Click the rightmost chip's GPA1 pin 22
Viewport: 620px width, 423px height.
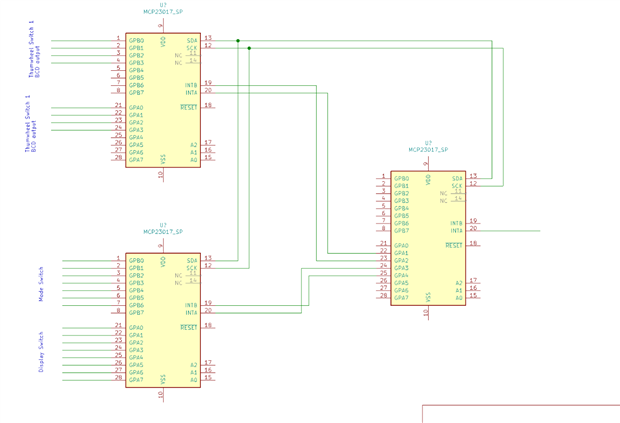tap(383, 253)
